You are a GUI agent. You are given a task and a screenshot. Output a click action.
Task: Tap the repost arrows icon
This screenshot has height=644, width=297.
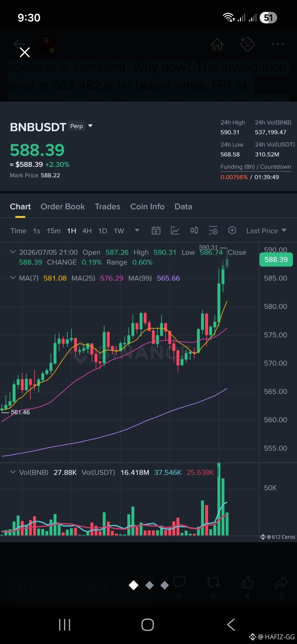[213, 582]
